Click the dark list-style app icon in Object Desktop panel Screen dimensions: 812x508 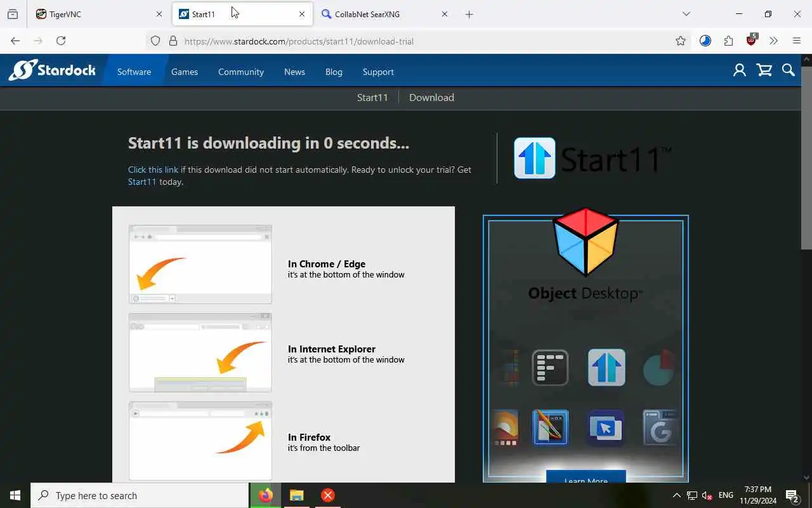[550, 367]
